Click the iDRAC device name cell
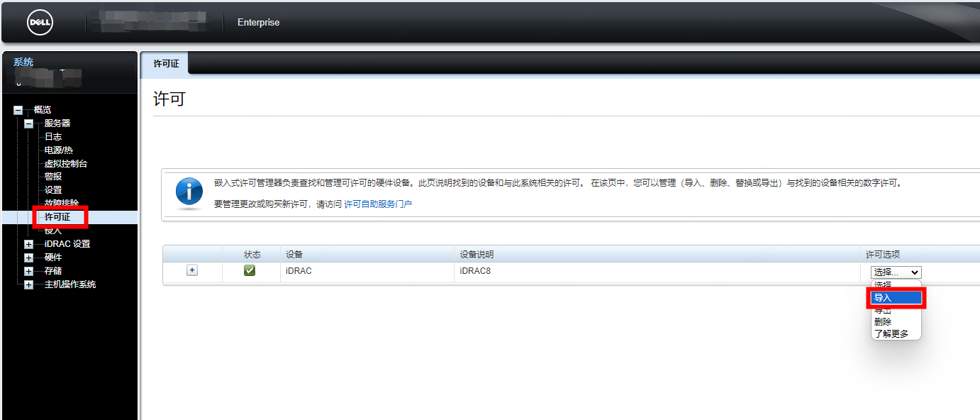The width and height of the screenshot is (980, 420). point(299,270)
